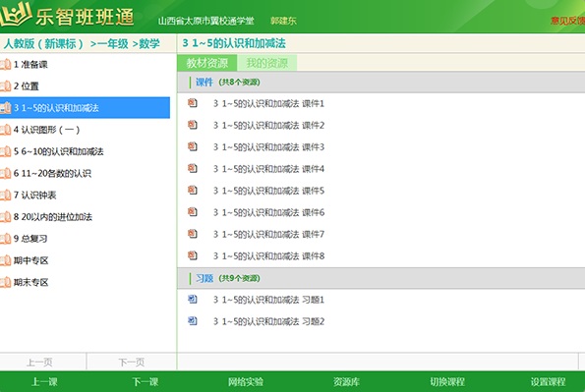
Task: Click 一年级 in the breadcrumb
Action: [113, 43]
